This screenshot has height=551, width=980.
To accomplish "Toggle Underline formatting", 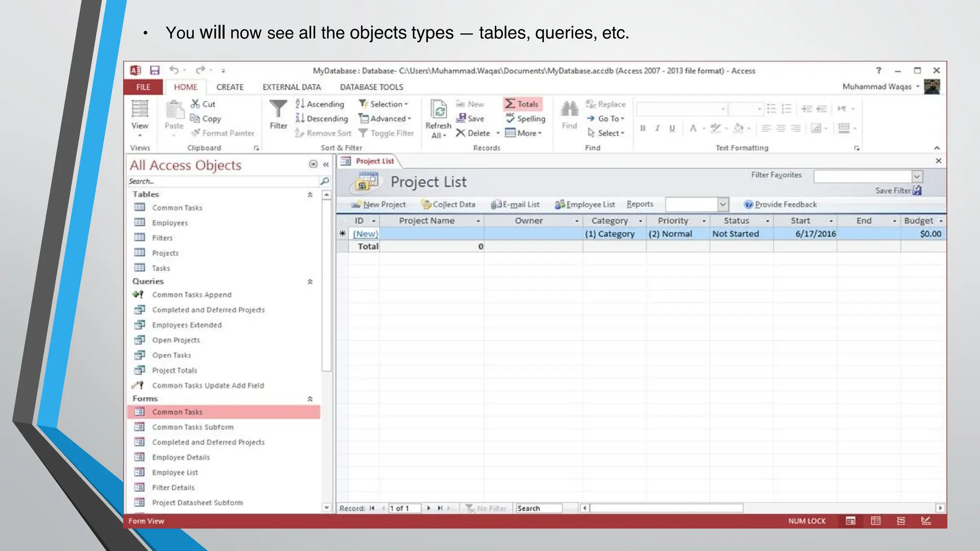I will tap(672, 128).
